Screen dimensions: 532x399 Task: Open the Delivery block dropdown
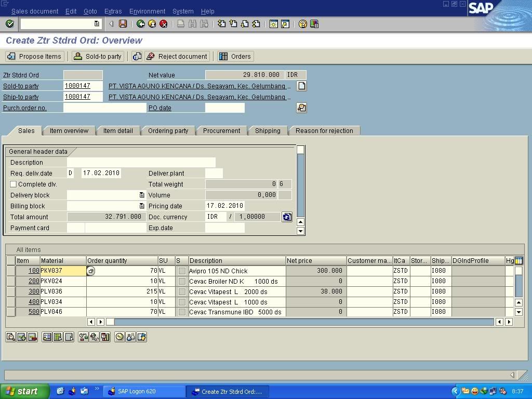[141, 195]
